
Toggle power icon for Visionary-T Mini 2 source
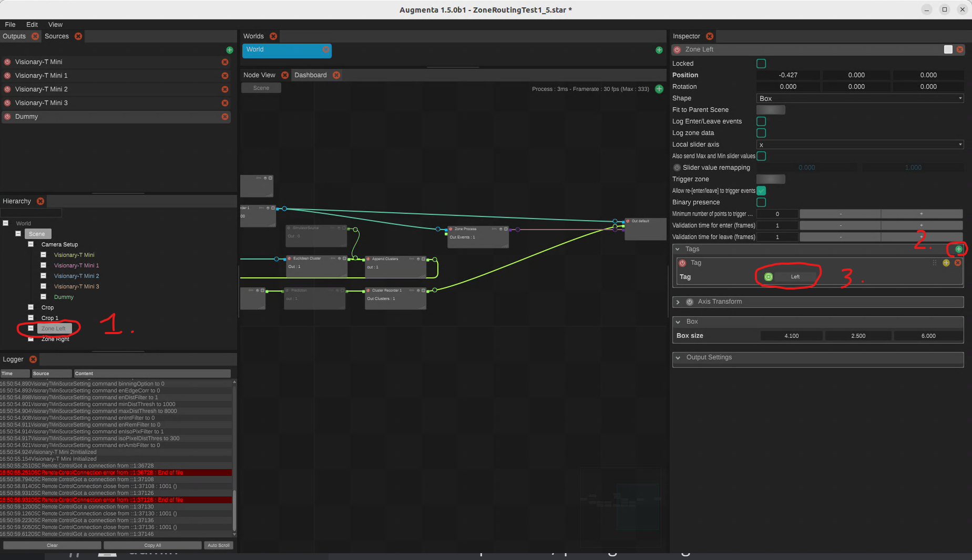(x=7, y=89)
